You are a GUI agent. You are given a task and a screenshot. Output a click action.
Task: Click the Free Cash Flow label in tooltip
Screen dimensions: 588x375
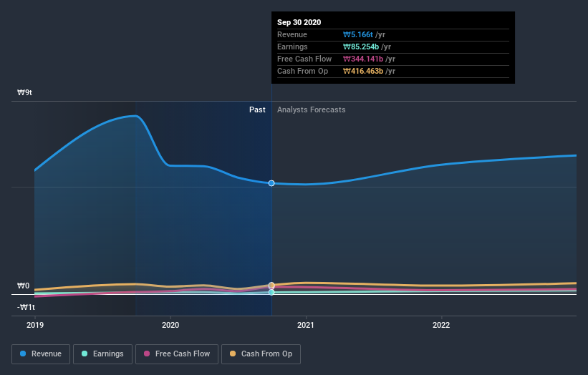coord(304,59)
